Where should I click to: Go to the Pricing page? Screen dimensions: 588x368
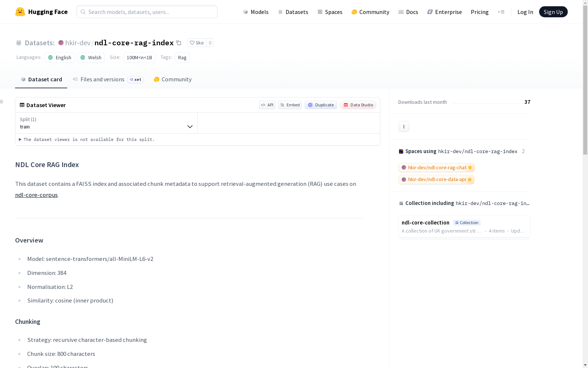[480, 12]
